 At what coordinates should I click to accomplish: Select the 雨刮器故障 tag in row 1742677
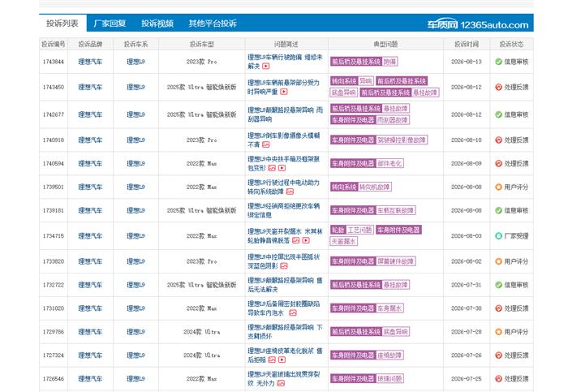tap(393, 120)
